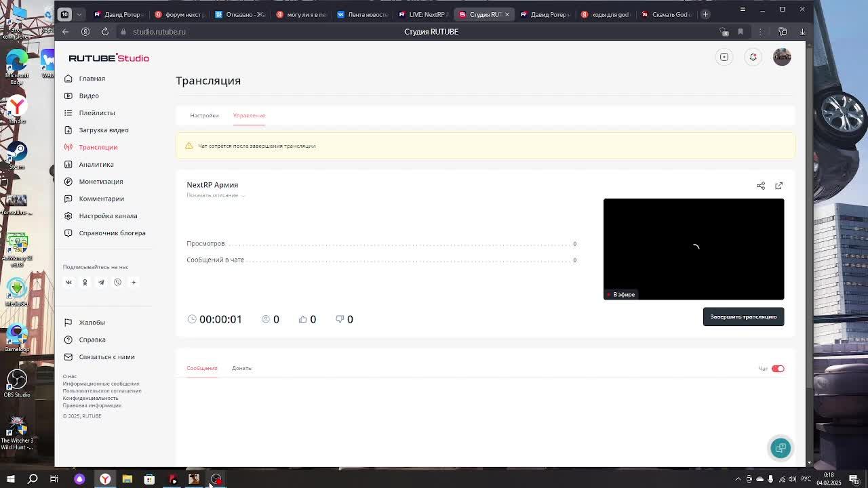Click Завершить трансляцию button

pyautogui.click(x=743, y=317)
